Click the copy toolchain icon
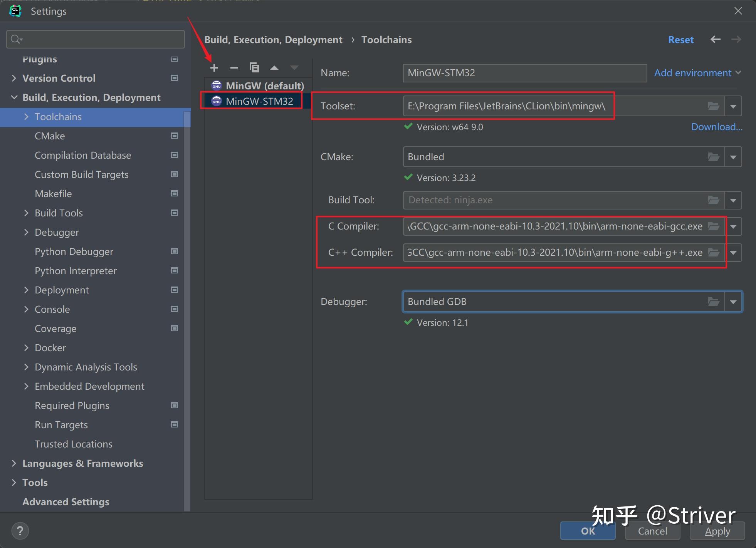Image resolution: width=756 pixels, height=548 pixels. [x=254, y=67]
